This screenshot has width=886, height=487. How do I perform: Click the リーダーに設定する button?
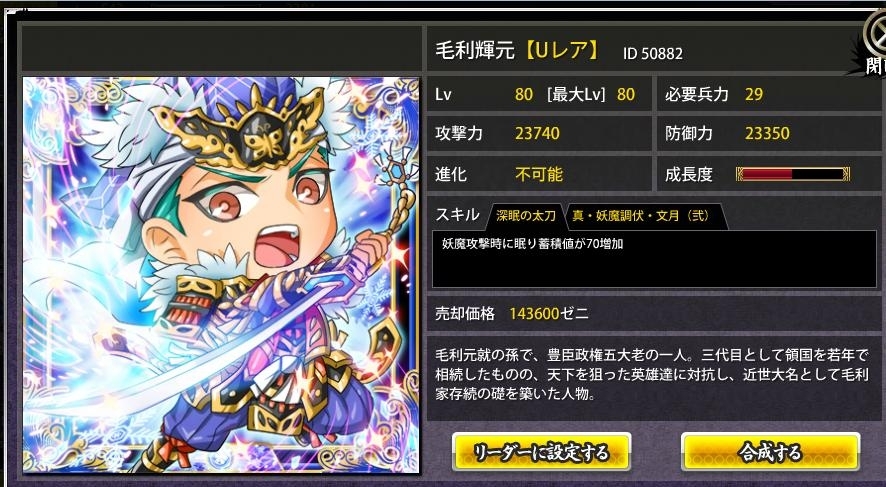(x=541, y=452)
